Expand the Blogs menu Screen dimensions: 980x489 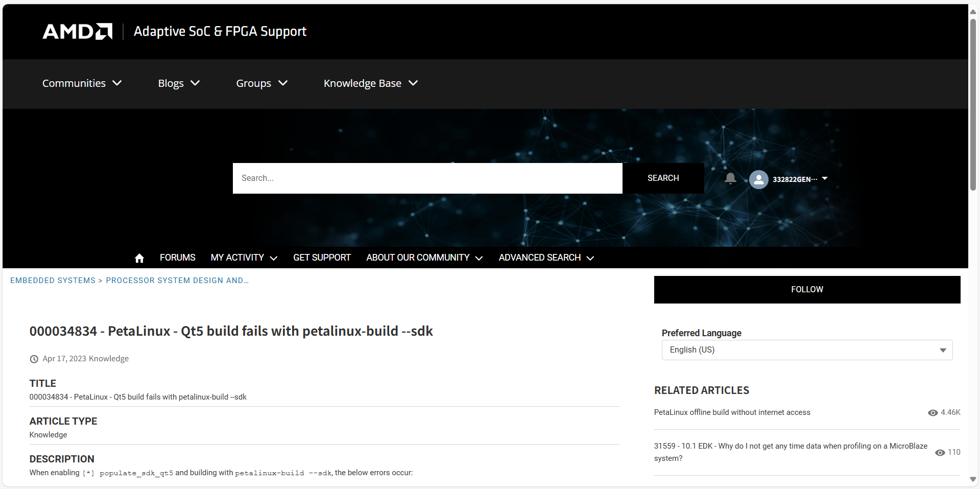click(179, 83)
